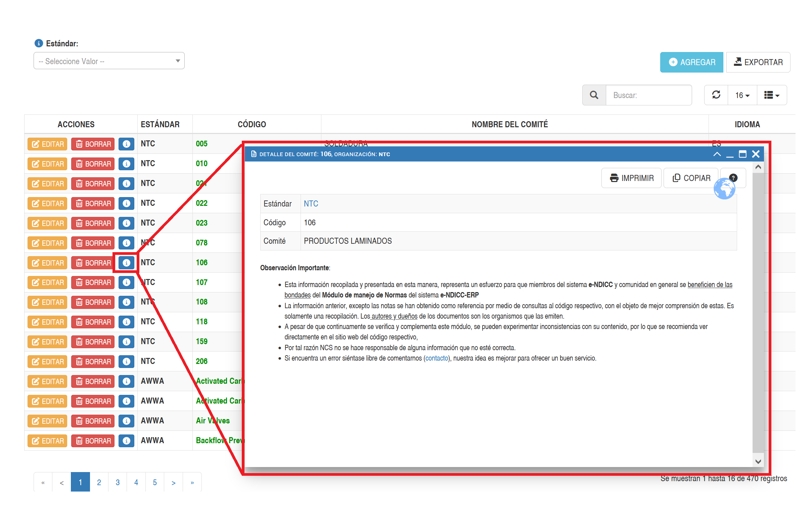
Task: Jump to the last page with »
Action: coord(192,482)
